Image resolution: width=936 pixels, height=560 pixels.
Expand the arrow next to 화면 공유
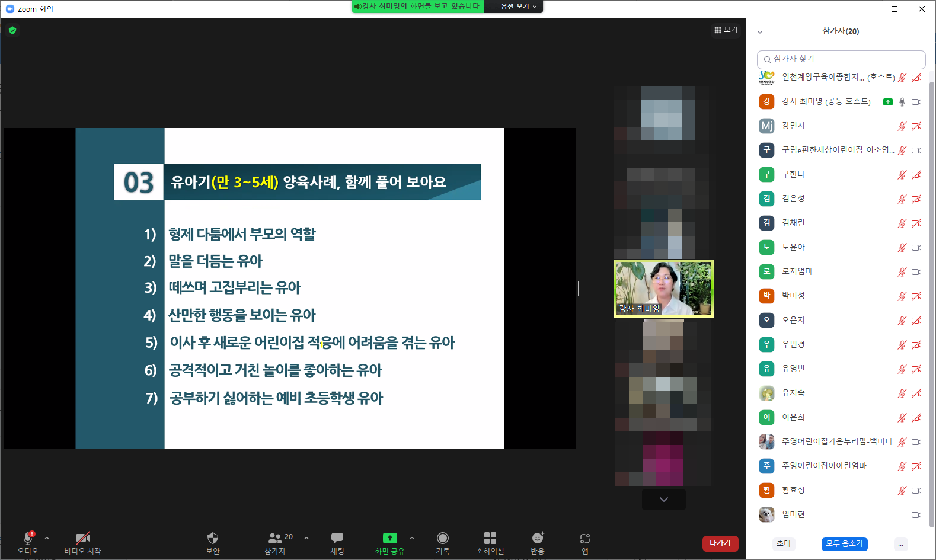tap(412, 538)
